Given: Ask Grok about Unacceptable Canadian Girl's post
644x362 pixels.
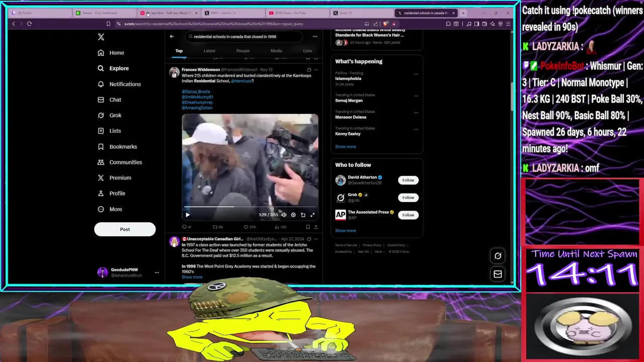Looking at the screenshot, I should click(x=309, y=239).
